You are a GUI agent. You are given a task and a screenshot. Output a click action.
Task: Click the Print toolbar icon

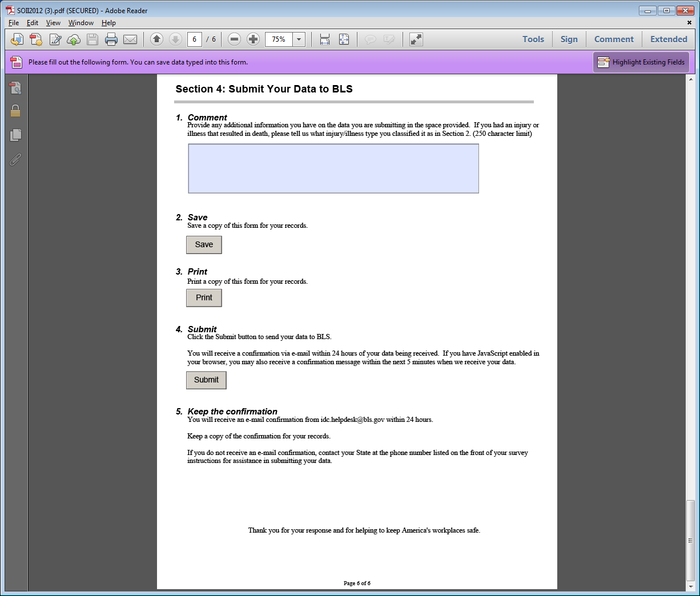pyautogui.click(x=111, y=39)
